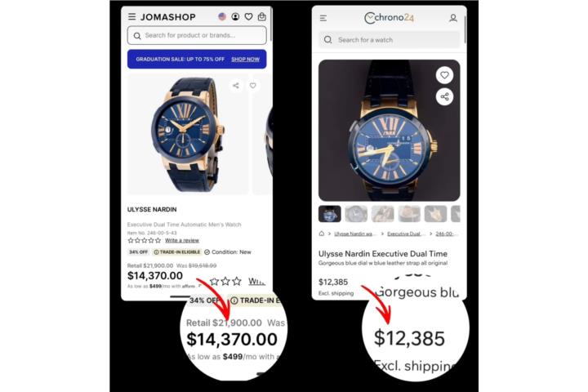This screenshot has height=392, width=588.
Task: Open the Chrono24 user account icon
Action: (x=453, y=18)
